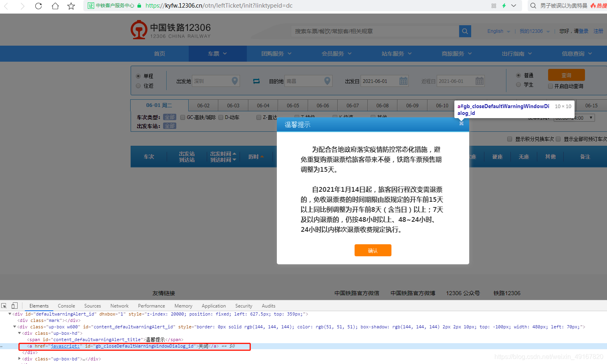The width and height of the screenshot is (607, 364).
Task: Collapse the defaultwarningAlert_id div node
Action: point(10,314)
